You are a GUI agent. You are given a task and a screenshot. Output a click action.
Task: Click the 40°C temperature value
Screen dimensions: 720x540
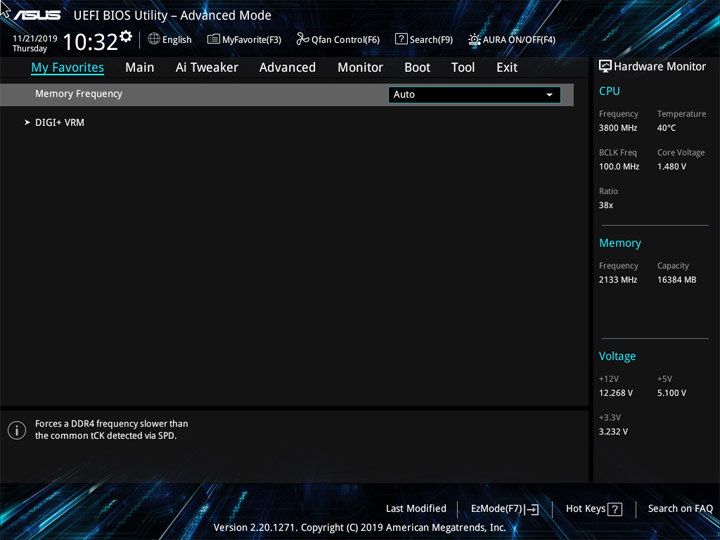(666, 128)
